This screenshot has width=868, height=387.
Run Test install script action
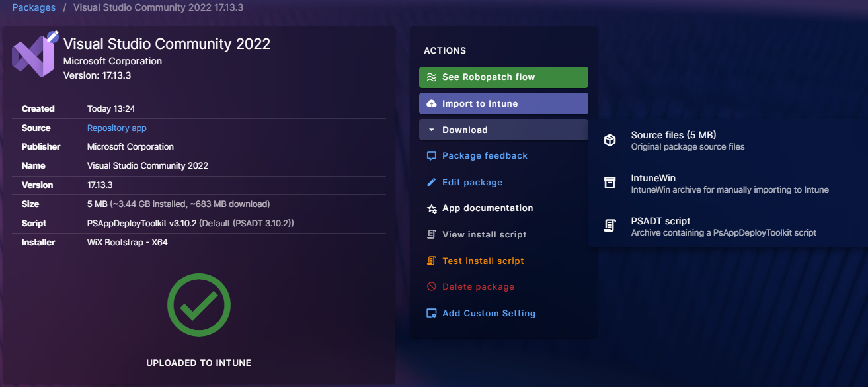483,261
